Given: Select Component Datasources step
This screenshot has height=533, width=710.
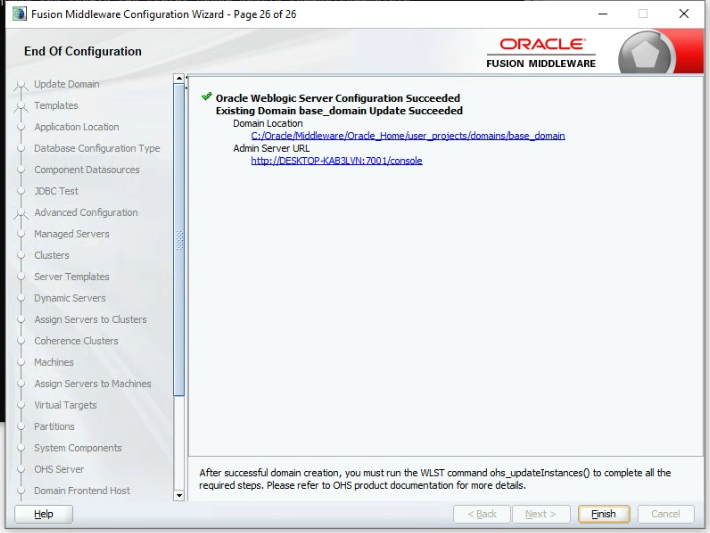Looking at the screenshot, I should [87, 170].
